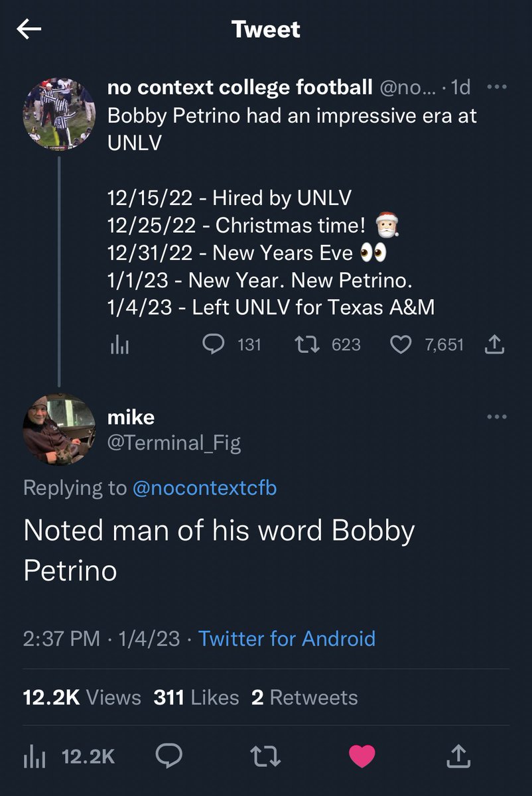Screen dimensions: 532x796
Task: View the 311 Likes list
Action: [196, 697]
